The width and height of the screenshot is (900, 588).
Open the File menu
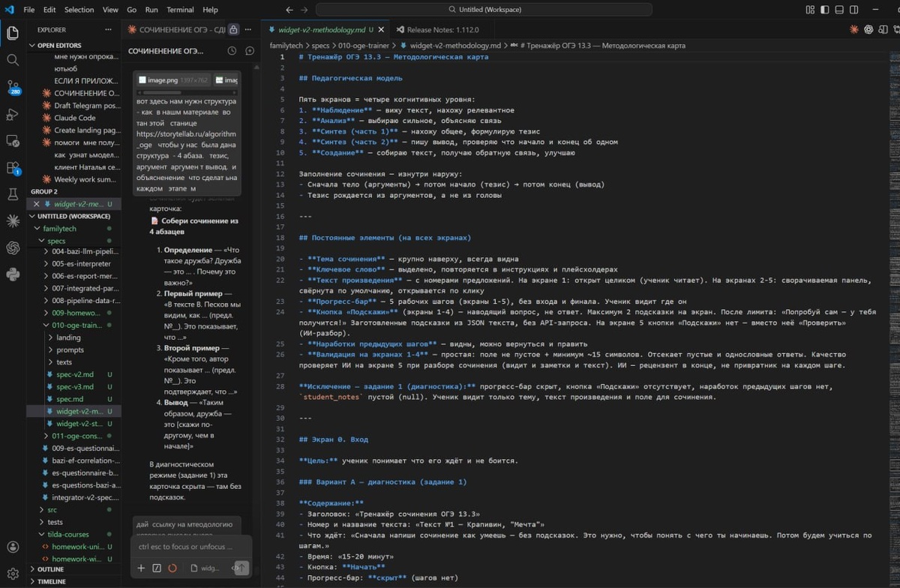tap(28, 10)
